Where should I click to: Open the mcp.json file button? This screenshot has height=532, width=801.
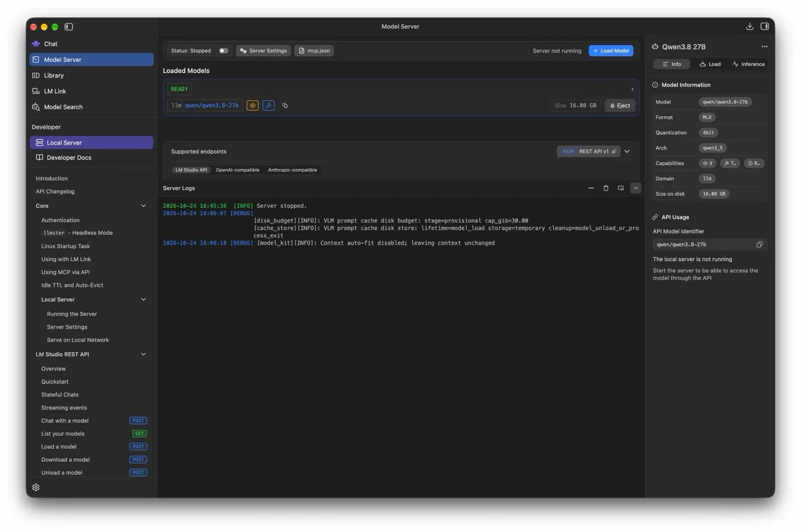(x=314, y=51)
